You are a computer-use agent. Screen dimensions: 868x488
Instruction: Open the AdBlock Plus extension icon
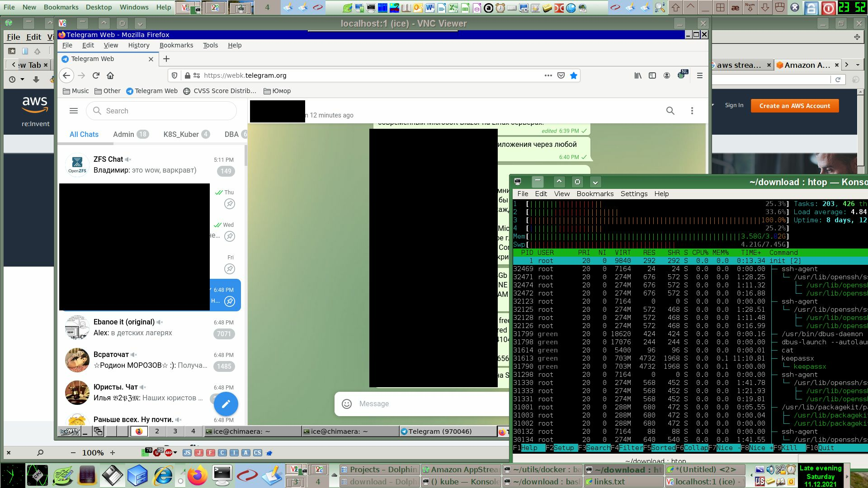(x=169, y=453)
